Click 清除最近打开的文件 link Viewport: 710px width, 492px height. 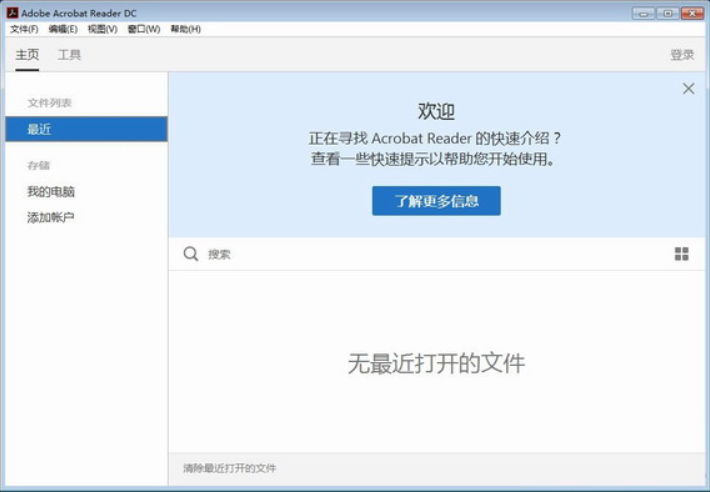coord(230,468)
